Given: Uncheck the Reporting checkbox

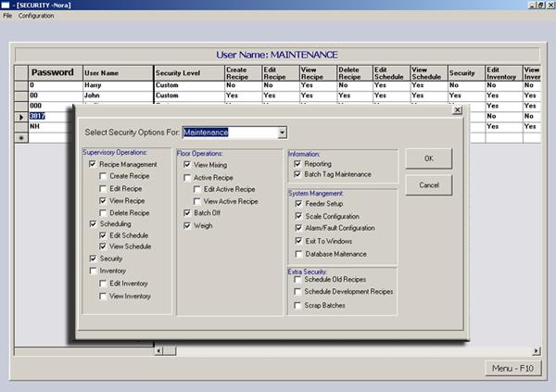Looking at the screenshot, I should [297, 163].
